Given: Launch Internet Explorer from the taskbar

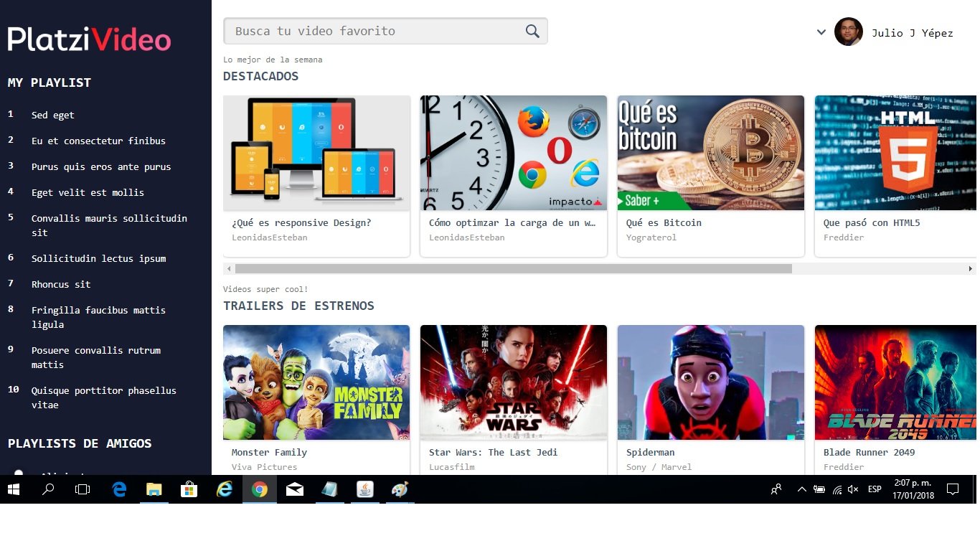Looking at the screenshot, I should 225,489.
